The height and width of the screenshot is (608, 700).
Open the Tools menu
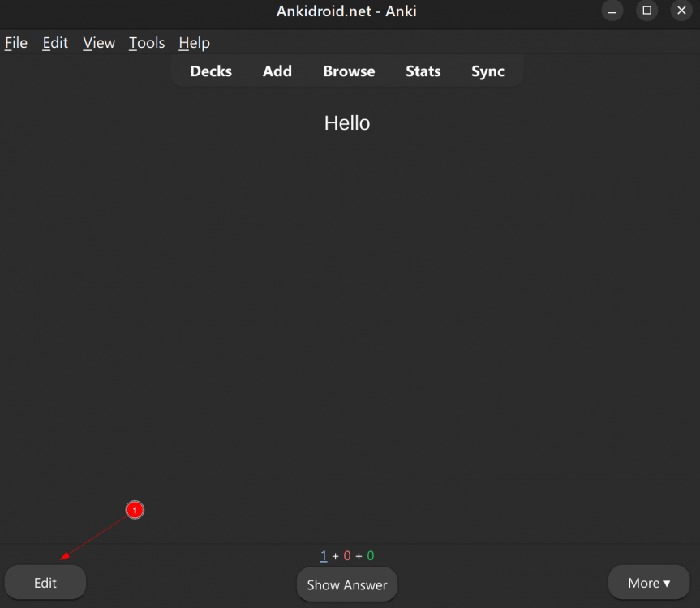point(147,43)
